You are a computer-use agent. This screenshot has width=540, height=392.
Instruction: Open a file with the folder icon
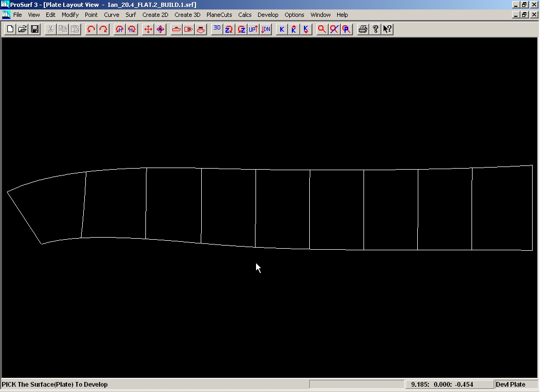click(22, 30)
